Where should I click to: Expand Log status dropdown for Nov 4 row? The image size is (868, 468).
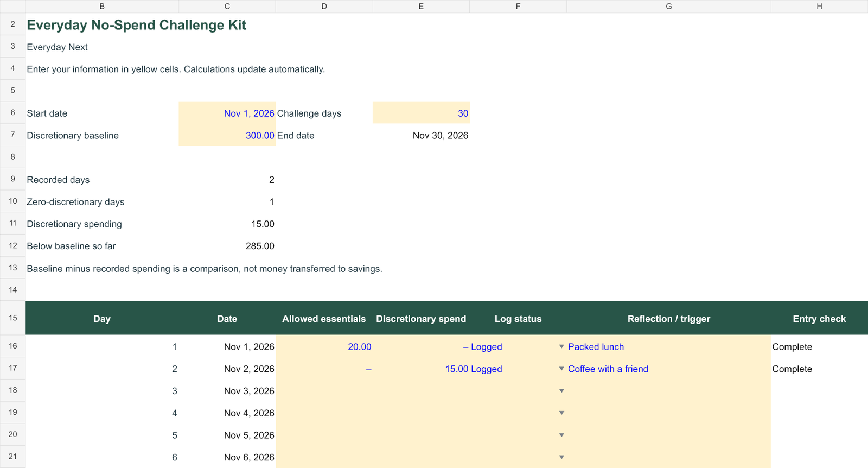pyautogui.click(x=561, y=413)
